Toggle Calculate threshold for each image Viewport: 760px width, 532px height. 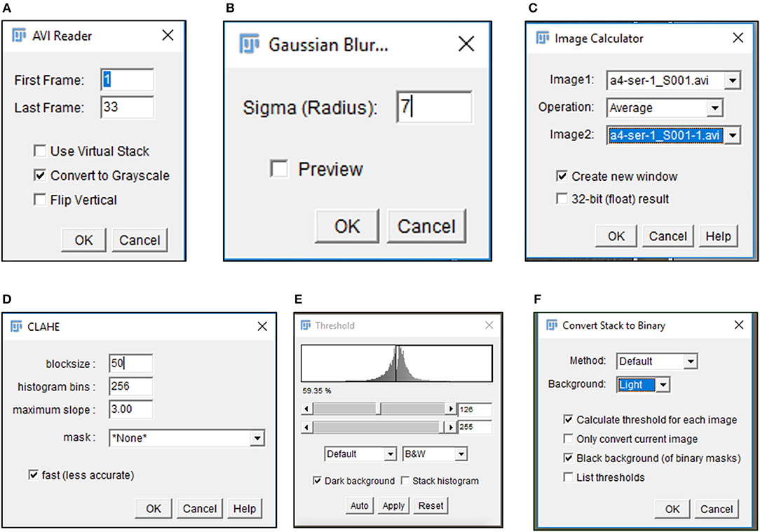pyautogui.click(x=568, y=420)
